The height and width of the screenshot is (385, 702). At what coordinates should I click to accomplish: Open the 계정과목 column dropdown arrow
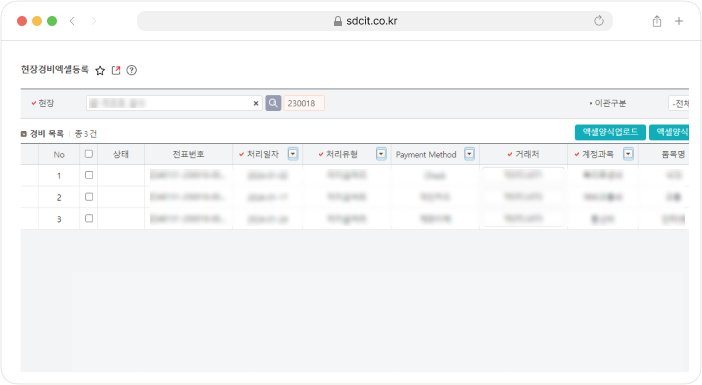coord(628,154)
